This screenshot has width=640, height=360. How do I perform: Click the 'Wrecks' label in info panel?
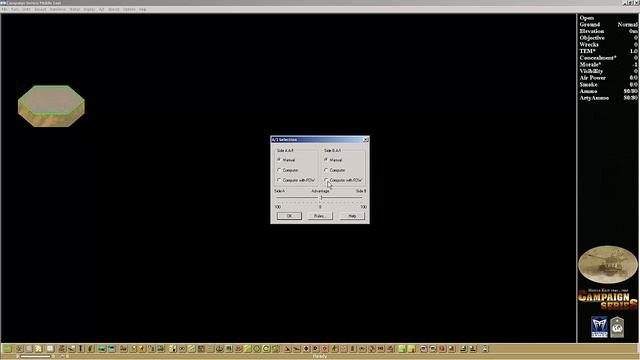coord(589,44)
